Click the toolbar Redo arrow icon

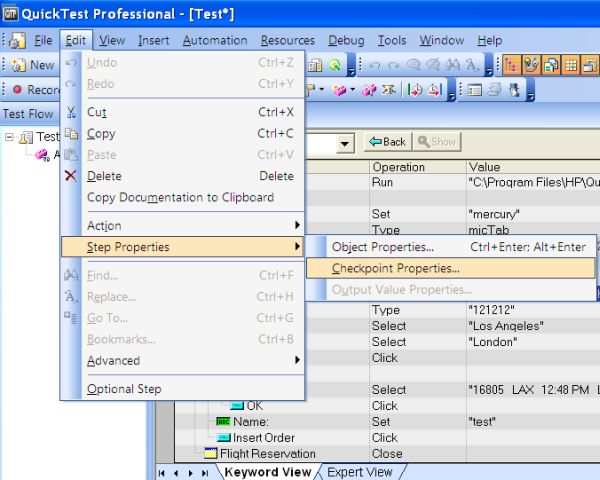pyautogui.click(x=394, y=66)
